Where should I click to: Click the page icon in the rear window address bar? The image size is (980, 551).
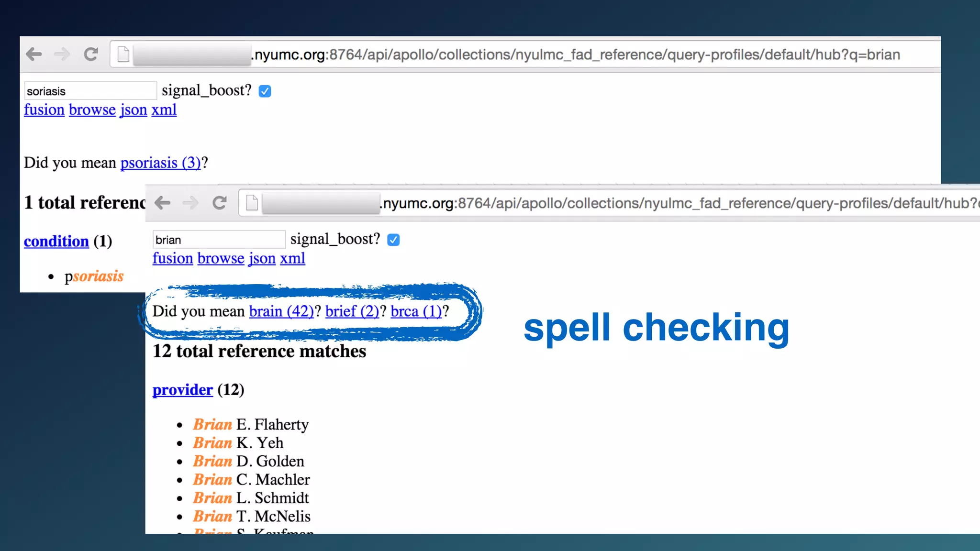coord(123,54)
